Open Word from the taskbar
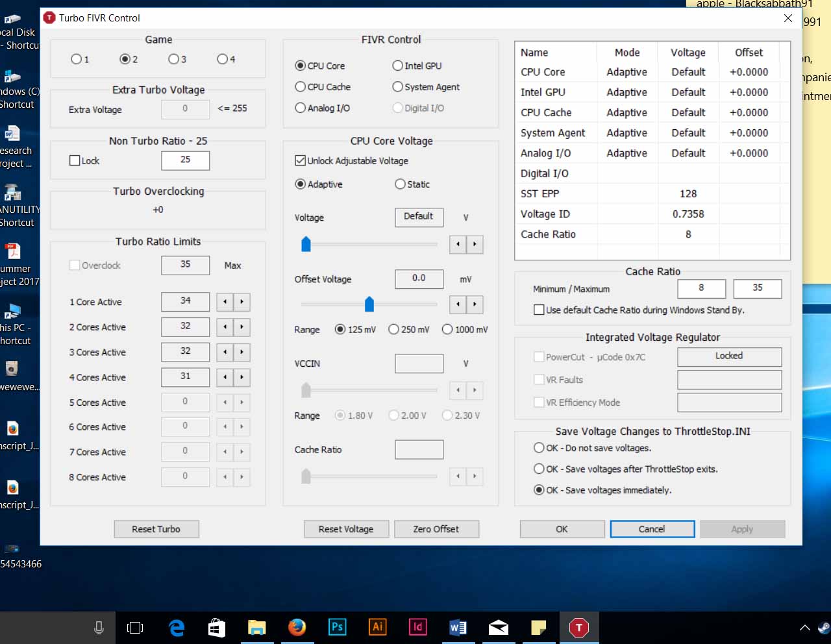 point(458,627)
